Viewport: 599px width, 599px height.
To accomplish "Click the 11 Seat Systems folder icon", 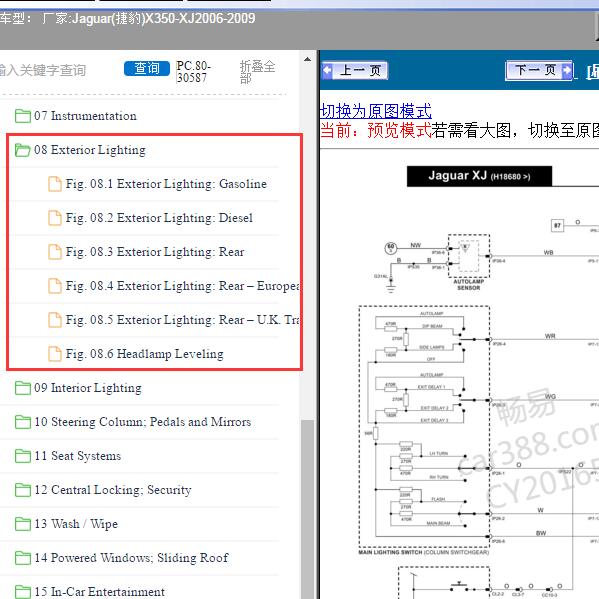I will click(23, 456).
